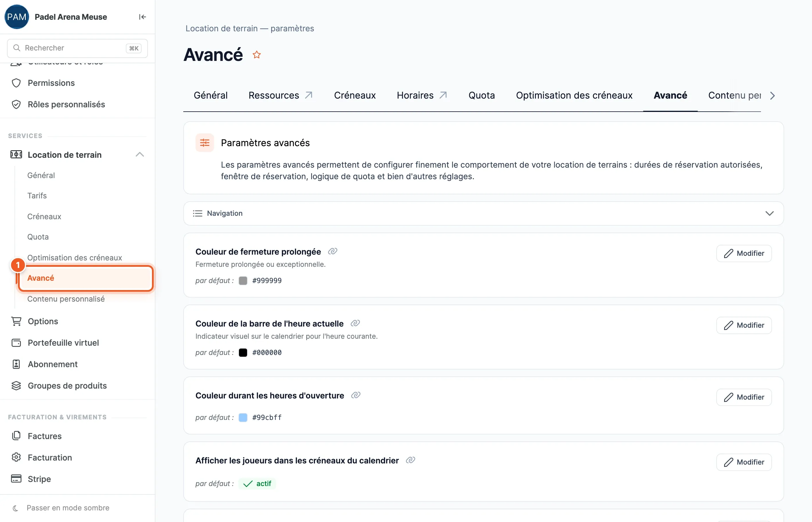Switch to the Quota tab
Screen dimensions: 812x522
coord(482,95)
